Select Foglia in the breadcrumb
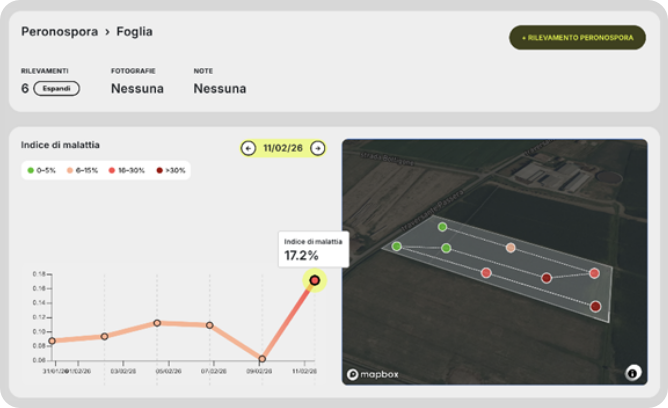The height and width of the screenshot is (408, 668). click(133, 32)
